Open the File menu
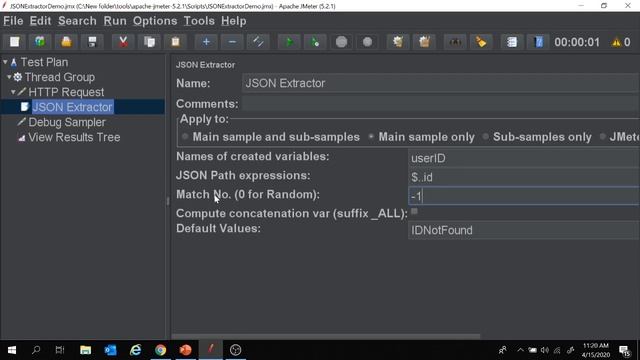 tap(13, 21)
